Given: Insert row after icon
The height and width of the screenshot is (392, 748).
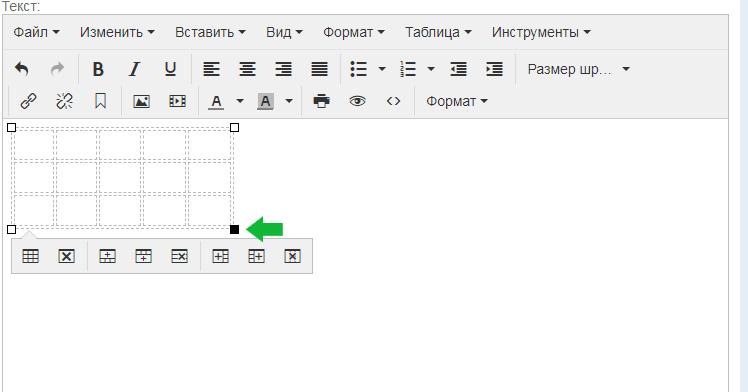Looking at the screenshot, I should 143,257.
